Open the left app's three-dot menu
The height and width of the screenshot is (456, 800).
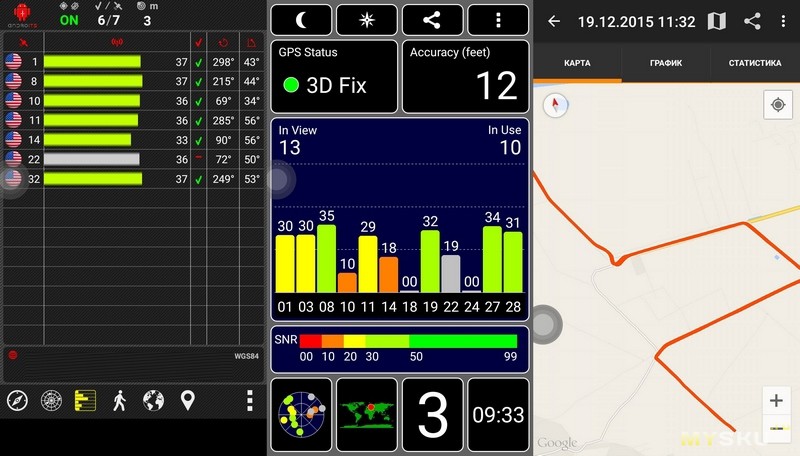(x=249, y=401)
